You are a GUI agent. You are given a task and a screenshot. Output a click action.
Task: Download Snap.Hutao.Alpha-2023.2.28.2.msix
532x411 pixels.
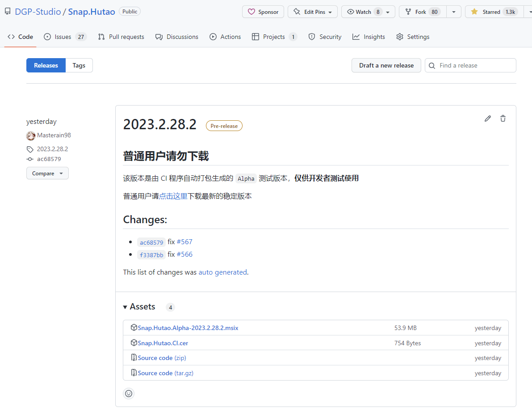(188, 328)
